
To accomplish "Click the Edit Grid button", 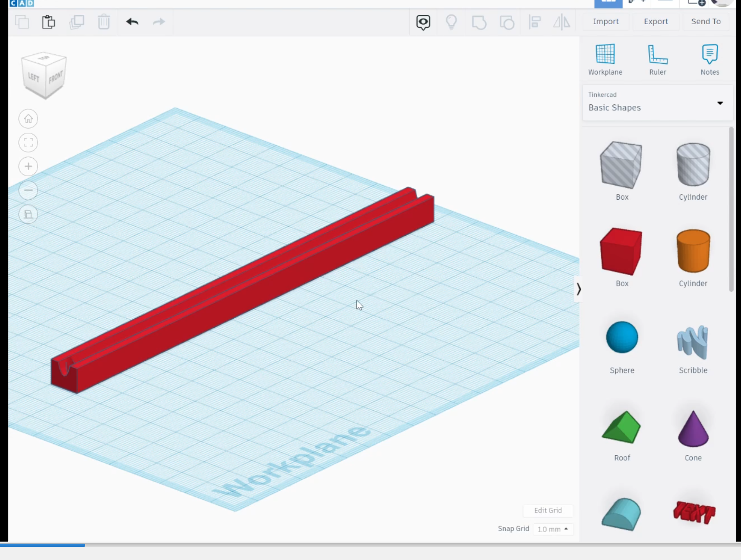I will point(548,511).
